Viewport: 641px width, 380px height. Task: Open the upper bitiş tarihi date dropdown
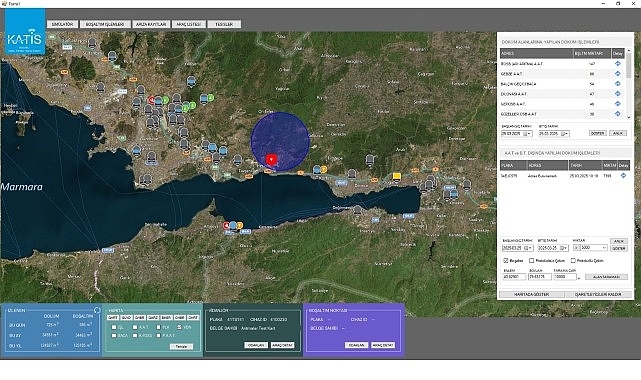(567, 134)
